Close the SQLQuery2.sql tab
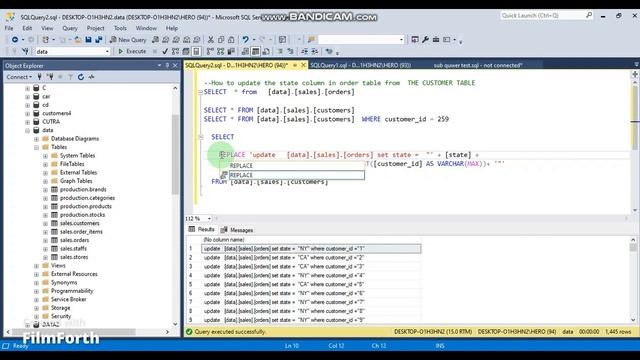 tap(304, 65)
